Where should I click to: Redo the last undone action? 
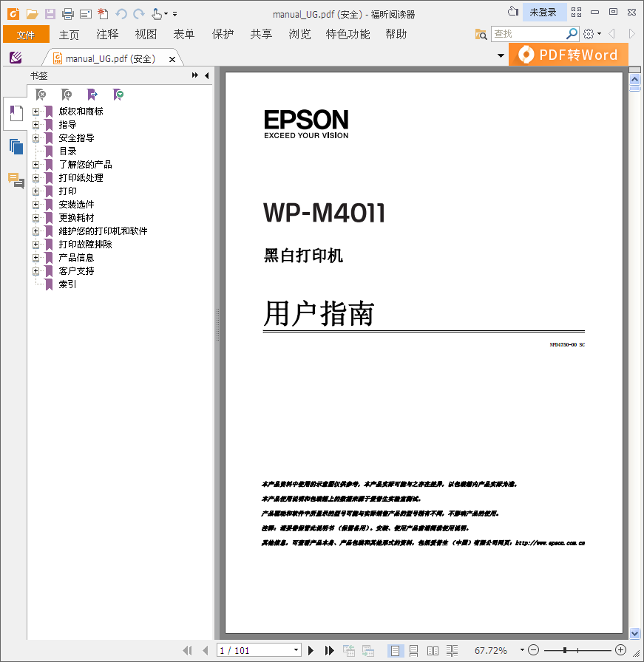pos(138,14)
